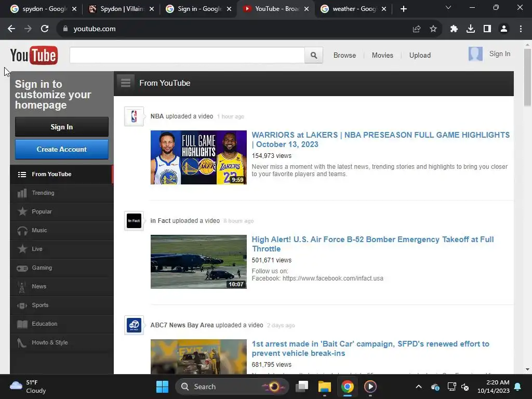Click the ABC7 News Bay Area channel name
Screen dimensions: 532x399
182,325
